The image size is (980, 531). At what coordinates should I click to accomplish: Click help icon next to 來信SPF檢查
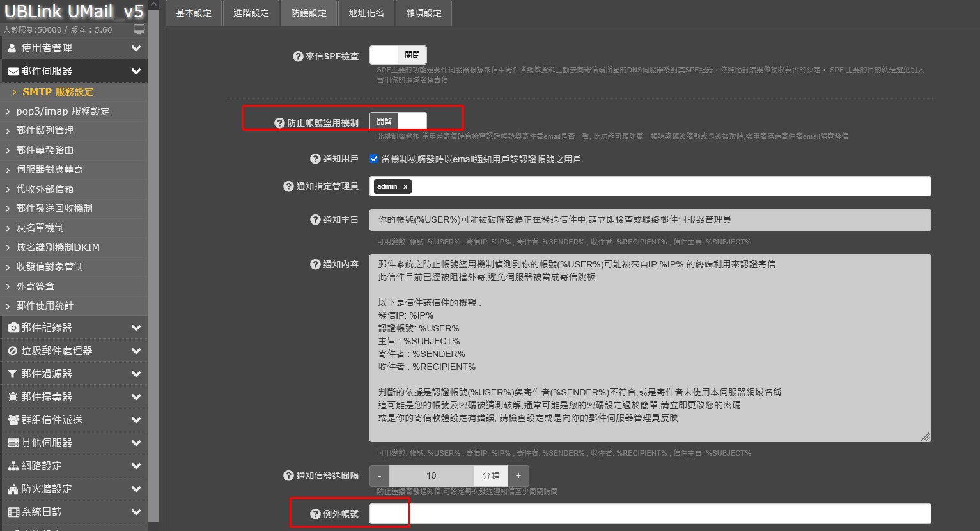point(298,56)
